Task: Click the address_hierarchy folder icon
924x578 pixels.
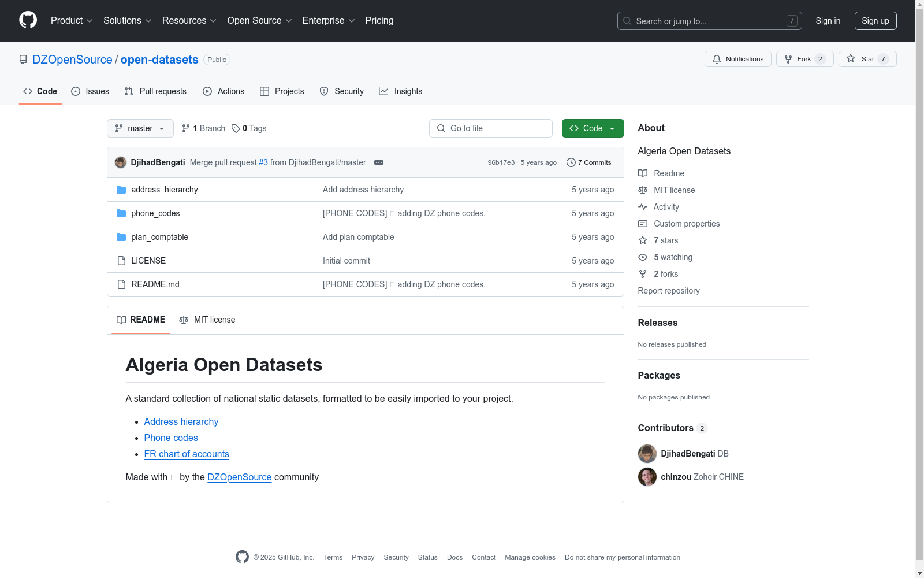Action: (121, 190)
